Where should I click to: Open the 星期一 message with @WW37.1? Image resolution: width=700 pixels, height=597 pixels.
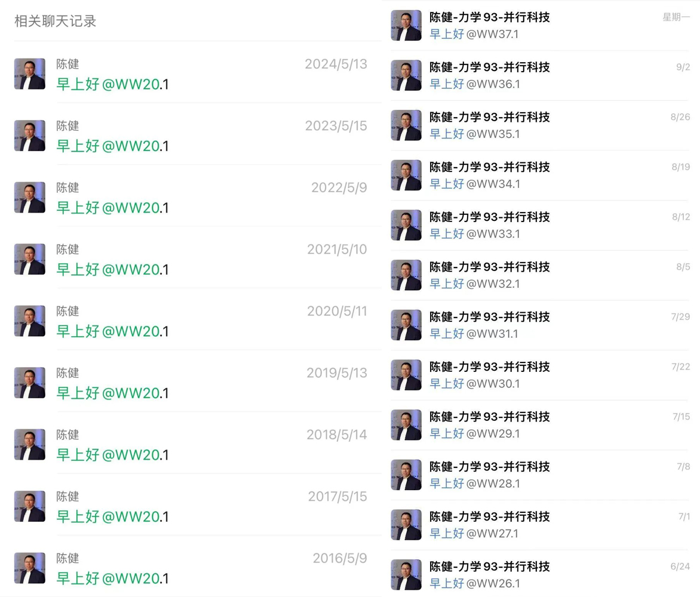coord(540,26)
